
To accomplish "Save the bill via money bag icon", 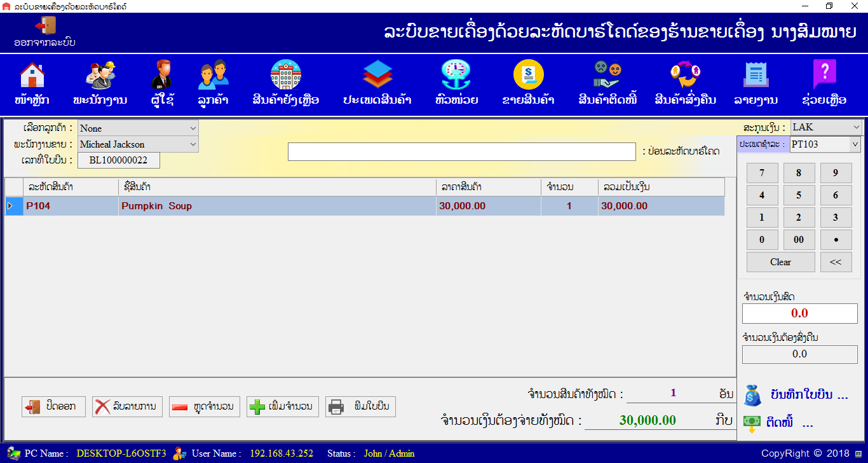I will click(x=795, y=396).
